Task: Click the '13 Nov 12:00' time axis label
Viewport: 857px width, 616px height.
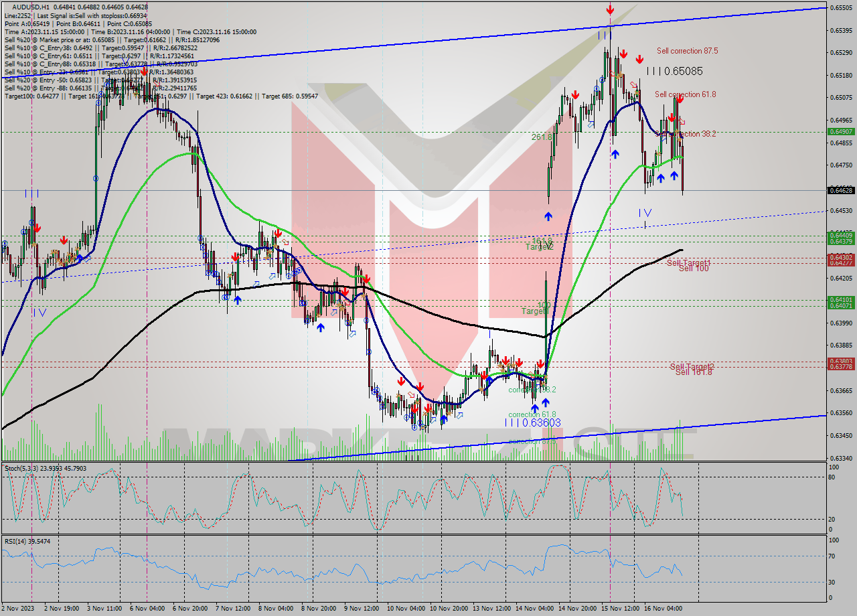Action: 491,609
